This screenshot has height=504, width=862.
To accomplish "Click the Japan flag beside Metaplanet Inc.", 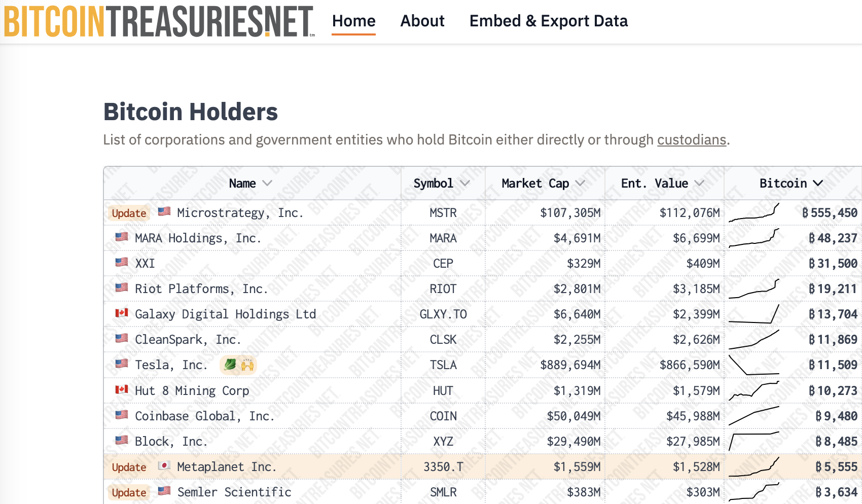I will (164, 466).
